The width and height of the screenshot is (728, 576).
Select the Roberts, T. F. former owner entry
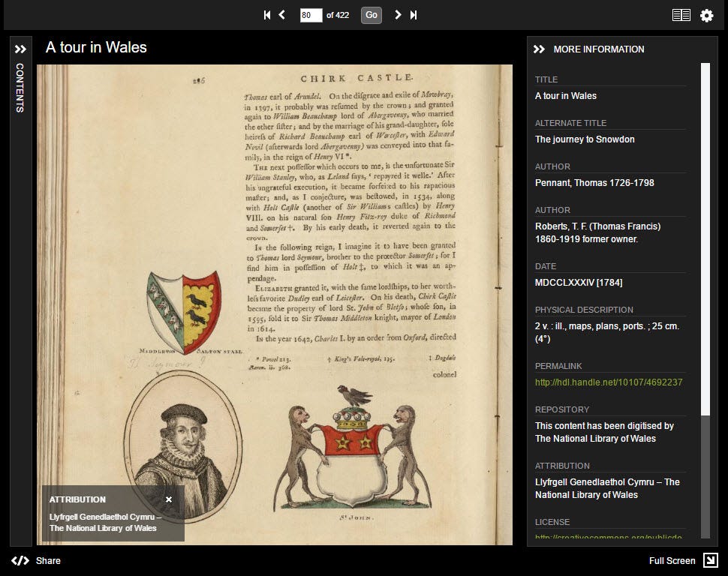[x=597, y=232]
